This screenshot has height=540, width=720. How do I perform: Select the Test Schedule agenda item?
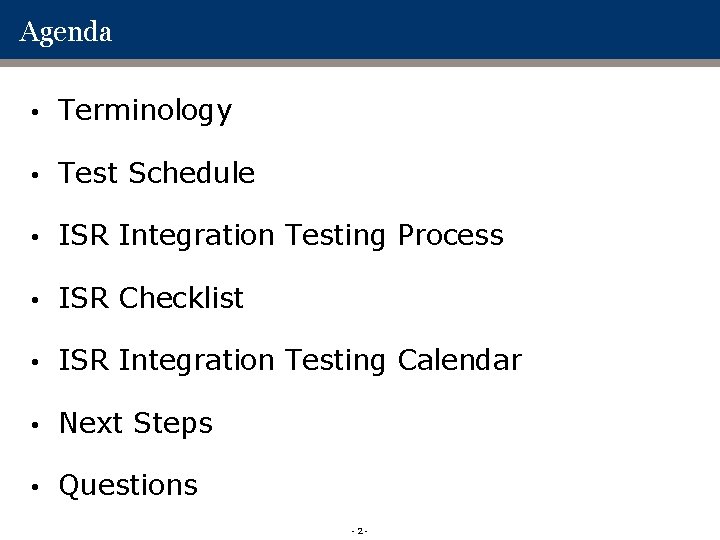(157, 173)
